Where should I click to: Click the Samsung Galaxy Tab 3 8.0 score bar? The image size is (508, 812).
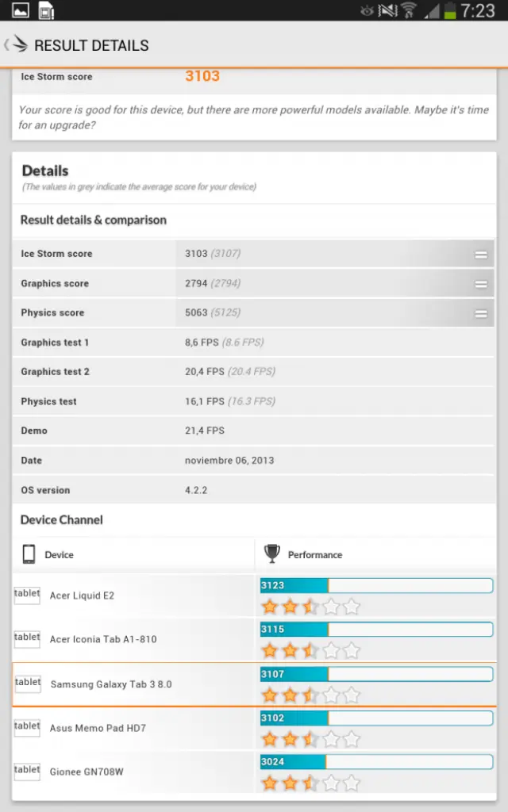tap(376, 674)
